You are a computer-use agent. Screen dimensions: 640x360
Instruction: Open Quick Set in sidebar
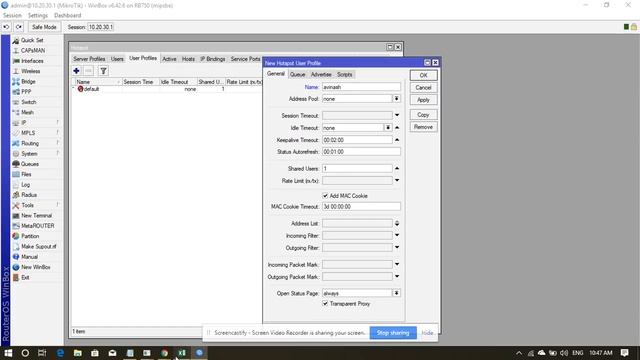pyautogui.click(x=32, y=40)
